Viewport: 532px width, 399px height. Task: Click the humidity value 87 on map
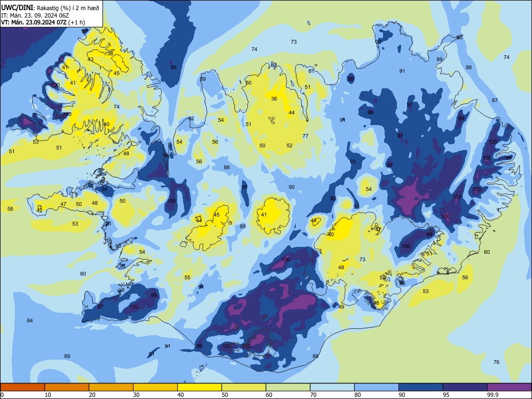coord(495,101)
